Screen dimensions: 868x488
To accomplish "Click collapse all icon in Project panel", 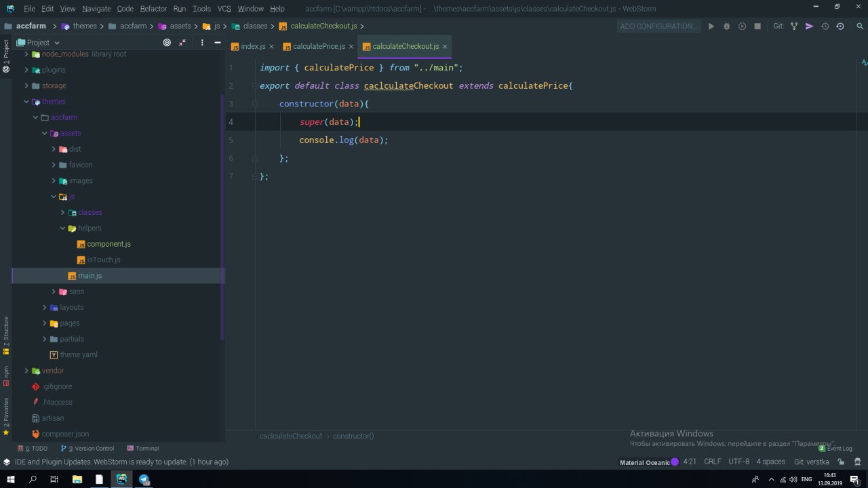I will 182,42.
